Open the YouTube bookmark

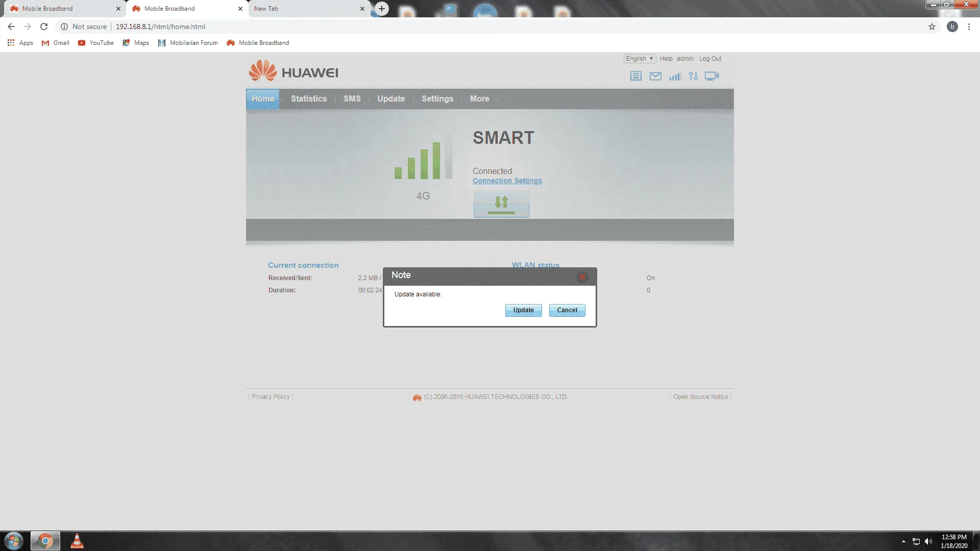96,43
